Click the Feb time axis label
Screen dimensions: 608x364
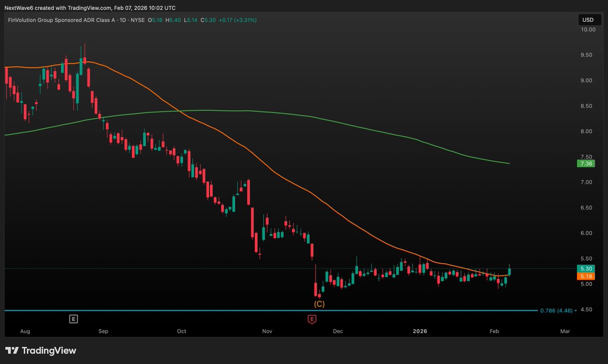point(495,332)
